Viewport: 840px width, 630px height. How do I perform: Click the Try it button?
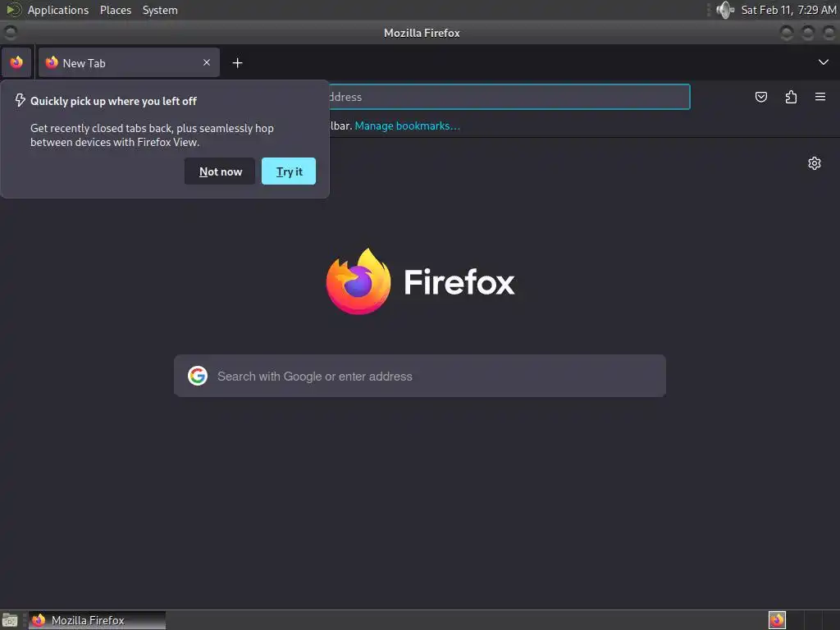289,171
